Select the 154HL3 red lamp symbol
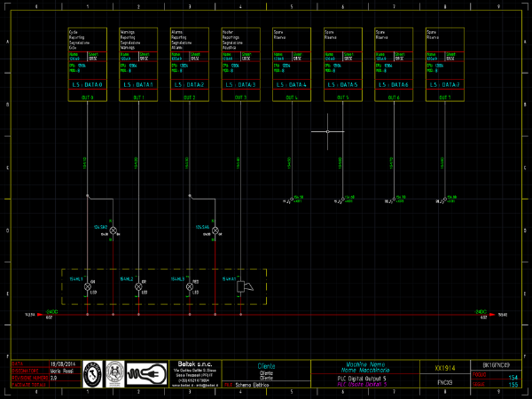The image size is (532, 399). pos(190,286)
